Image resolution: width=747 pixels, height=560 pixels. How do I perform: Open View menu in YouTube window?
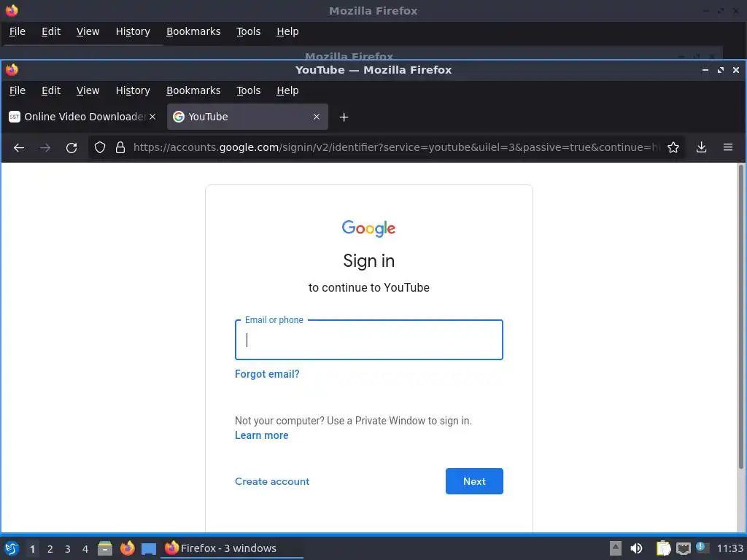(88, 90)
